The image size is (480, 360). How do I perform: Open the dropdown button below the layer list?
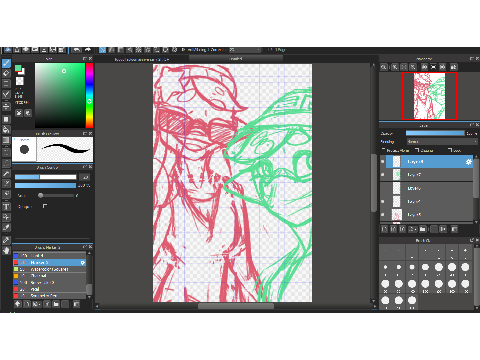(x=413, y=229)
